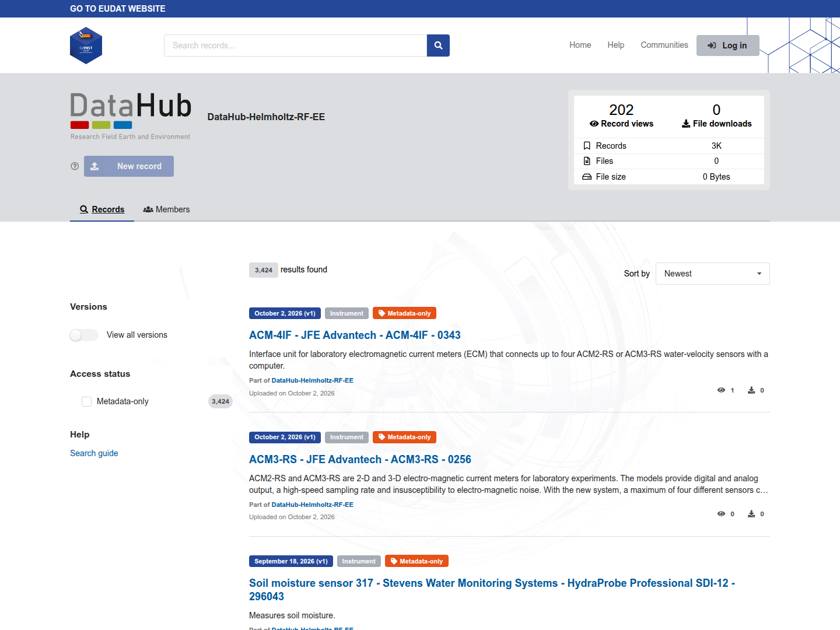Click downloads icon for ACM3-RS record
The image size is (840, 630).
coord(751,514)
